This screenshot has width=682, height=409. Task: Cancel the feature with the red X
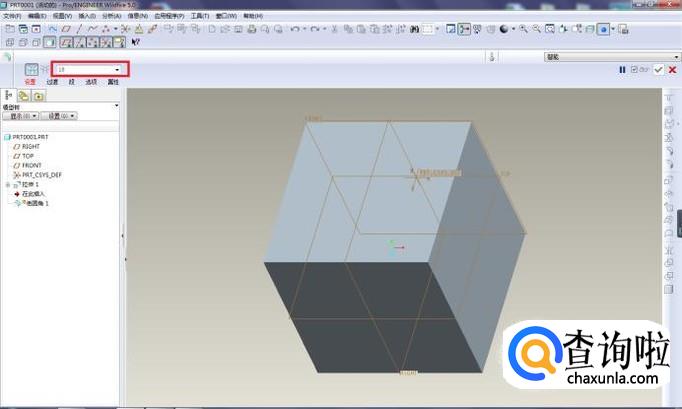pyautogui.click(x=671, y=70)
